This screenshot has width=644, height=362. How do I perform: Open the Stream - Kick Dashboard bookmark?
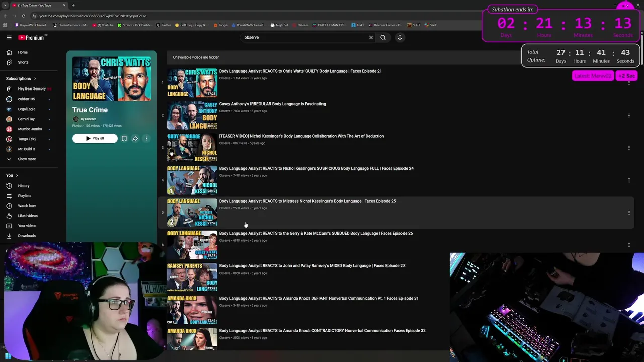coord(135,25)
